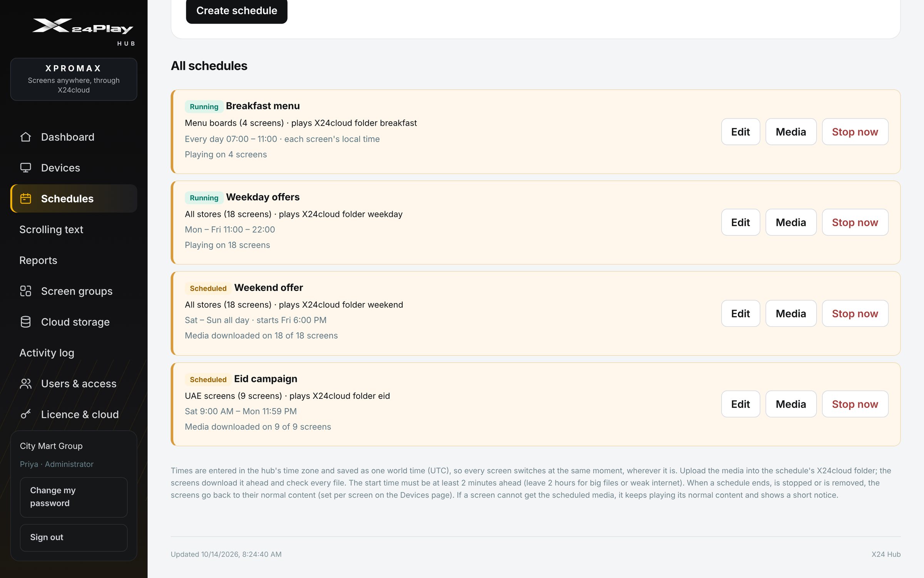Open Media for Breakfast menu
Screen dimensions: 924x578
click(791, 132)
